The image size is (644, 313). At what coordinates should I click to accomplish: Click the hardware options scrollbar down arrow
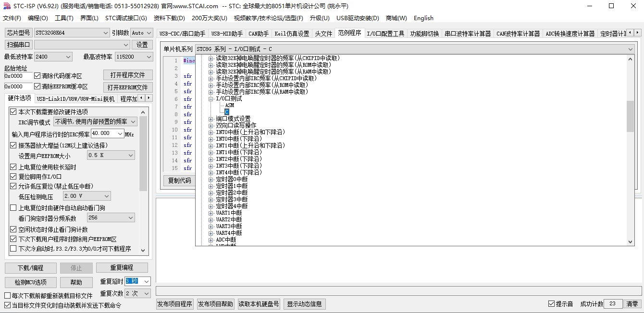point(143,250)
